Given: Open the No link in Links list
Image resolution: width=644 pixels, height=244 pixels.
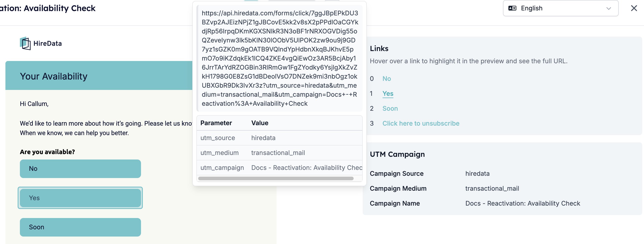Looking at the screenshot, I should coord(386,78).
